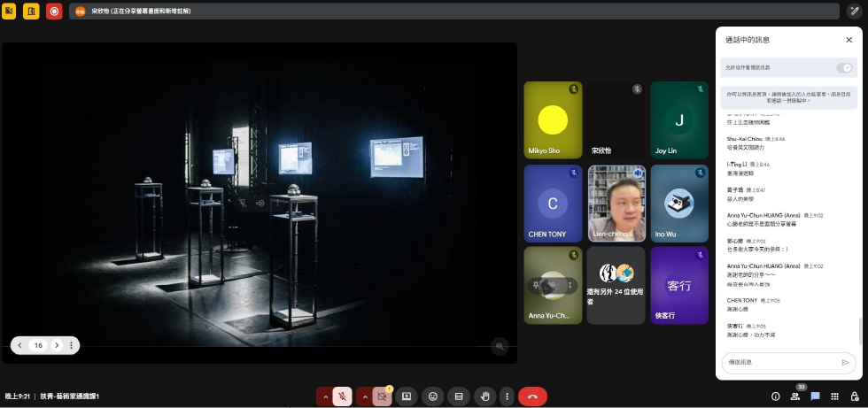868x408 pixels.
Task: Click the present screen icon
Action: tap(407, 396)
